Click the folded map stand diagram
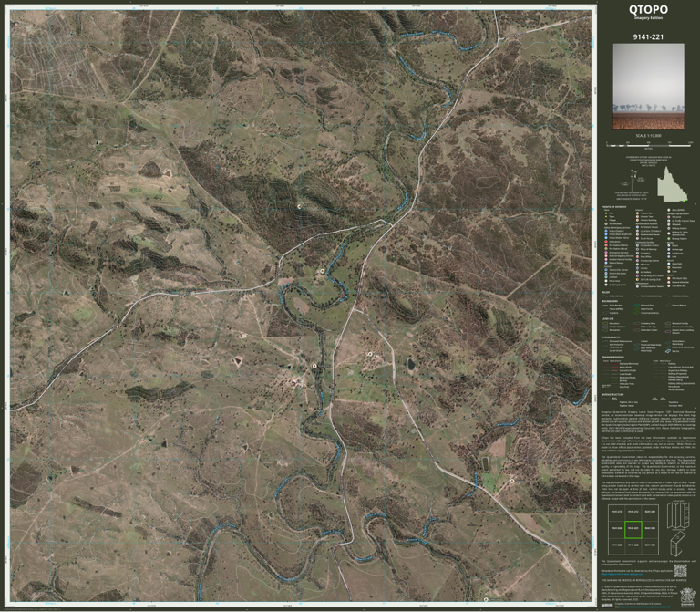This screenshot has height=612, width=700. coord(678,545)
